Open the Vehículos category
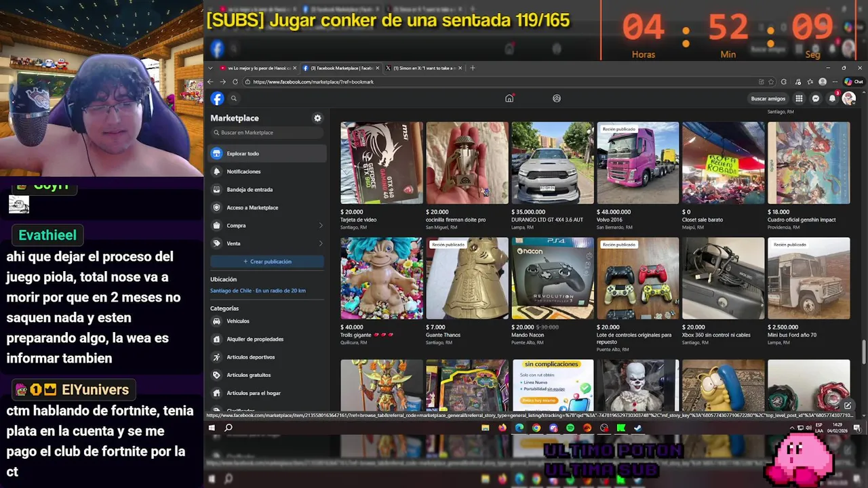This screenshot has width=868, height=488. [267, 321]
